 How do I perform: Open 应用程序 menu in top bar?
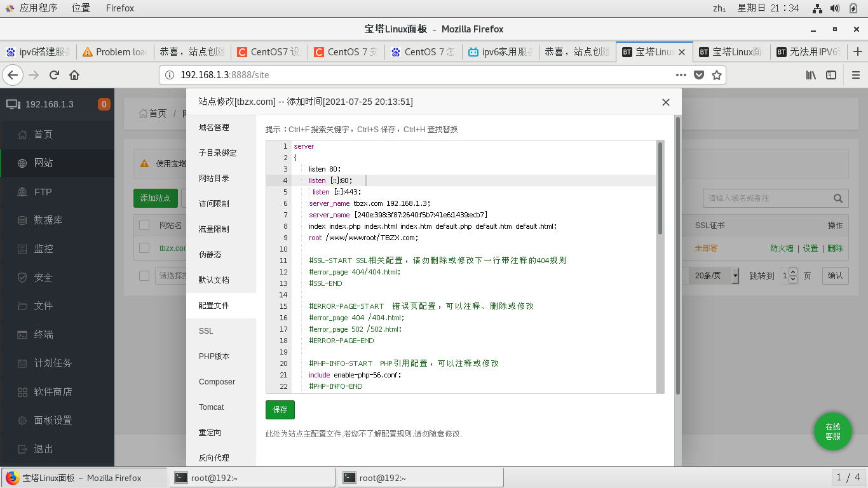coord(32,8)
